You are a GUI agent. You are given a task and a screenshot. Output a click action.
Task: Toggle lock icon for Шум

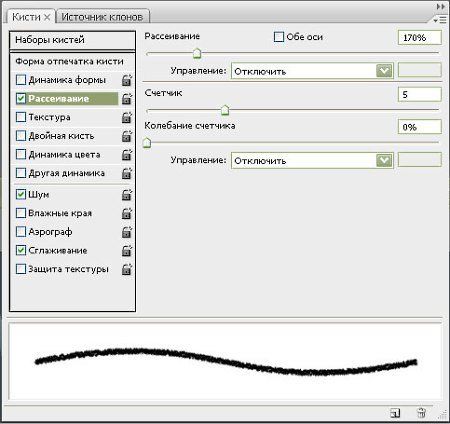point(127,195)
